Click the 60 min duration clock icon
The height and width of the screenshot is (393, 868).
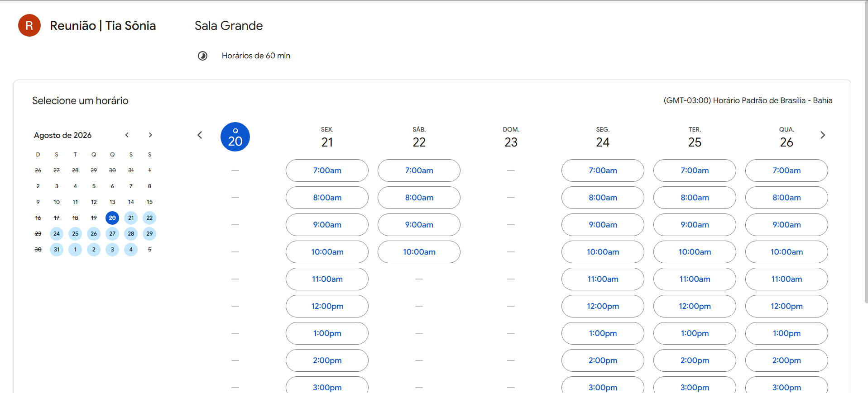coord(202,56)
